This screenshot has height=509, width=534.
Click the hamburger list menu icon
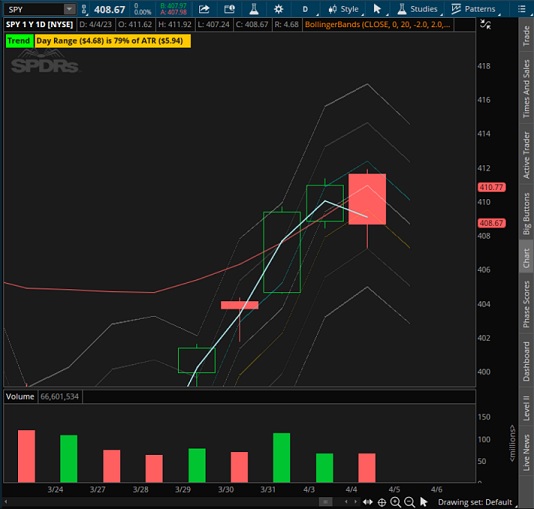(521, 9)
